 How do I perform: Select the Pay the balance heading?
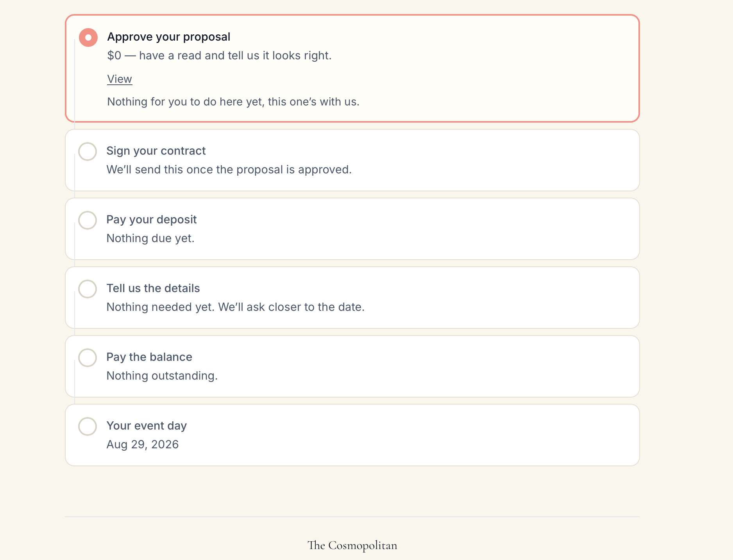[149, 357]
